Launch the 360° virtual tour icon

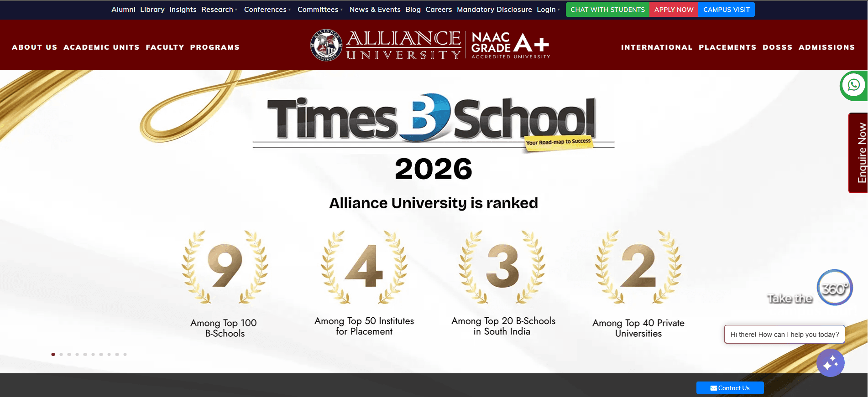pyautogui.click(x=835, y=287)
